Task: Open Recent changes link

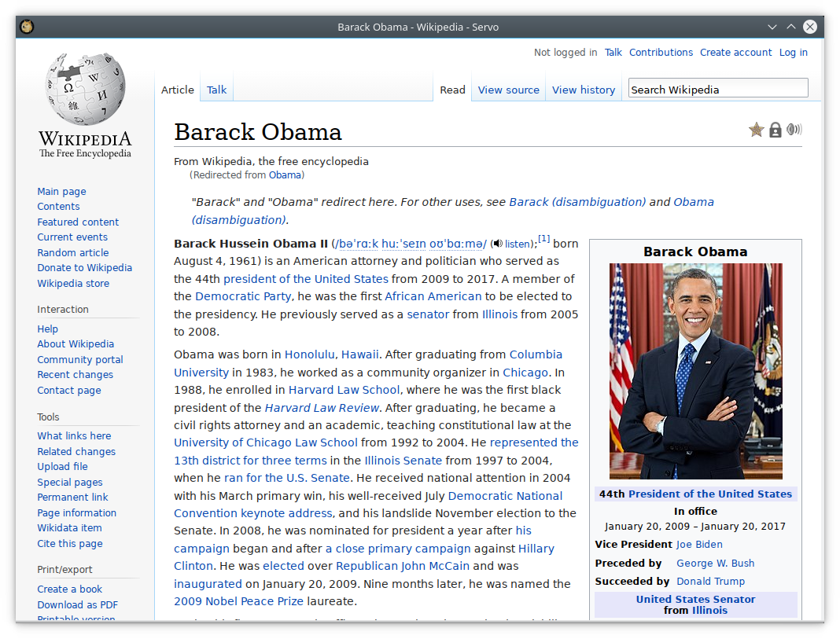Action: pos(75,375)
